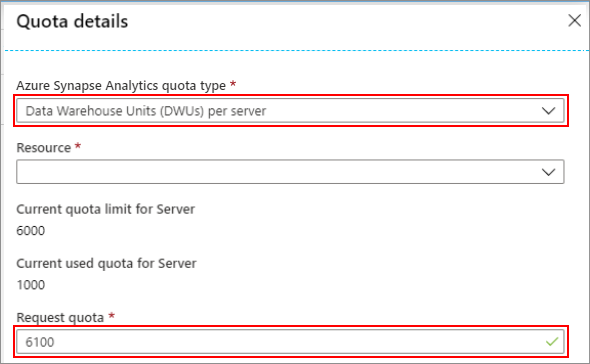Viewport: 590px width, 364px height.
Task: Select the current used quota value 1000
Action: [30, 285]
